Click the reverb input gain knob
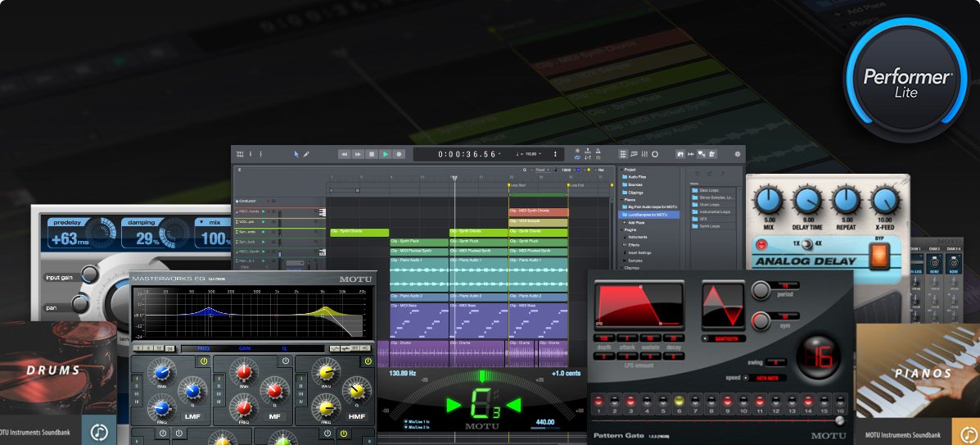This screenshot has height=445, width=980. pyautogui.click(x=90, y=275)
